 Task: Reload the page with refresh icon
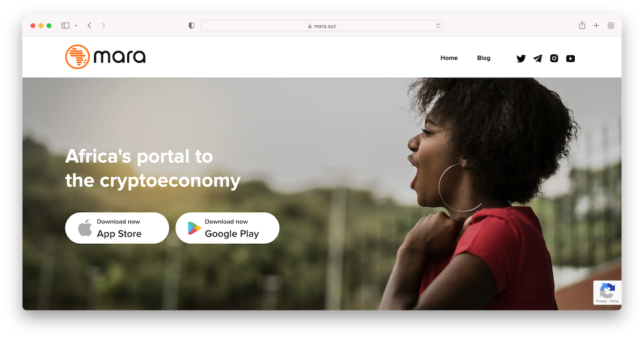pos(438,26)
